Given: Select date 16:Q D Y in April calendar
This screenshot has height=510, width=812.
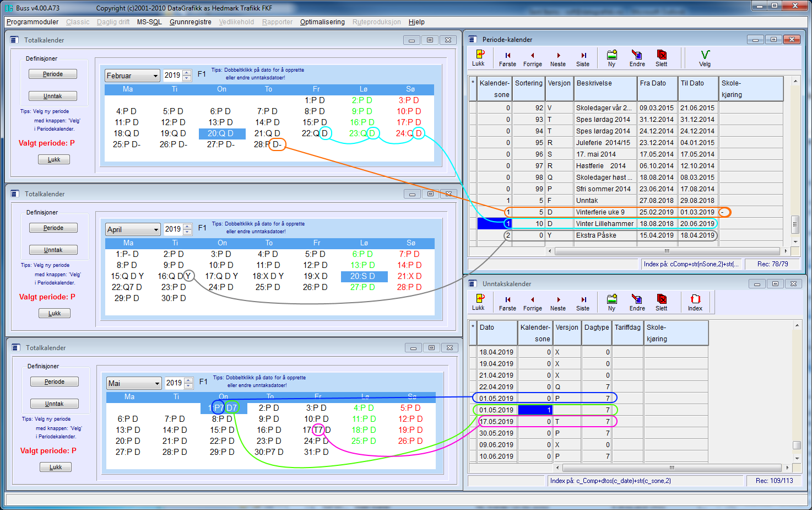Looking at the screenshot, I should 175,276.
